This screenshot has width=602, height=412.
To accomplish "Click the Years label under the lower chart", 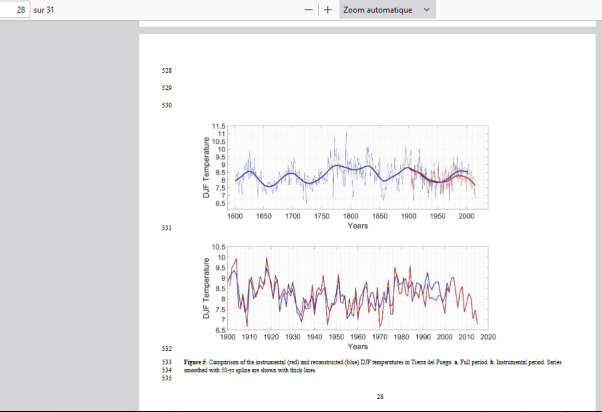I will click(x=357, y=346).
